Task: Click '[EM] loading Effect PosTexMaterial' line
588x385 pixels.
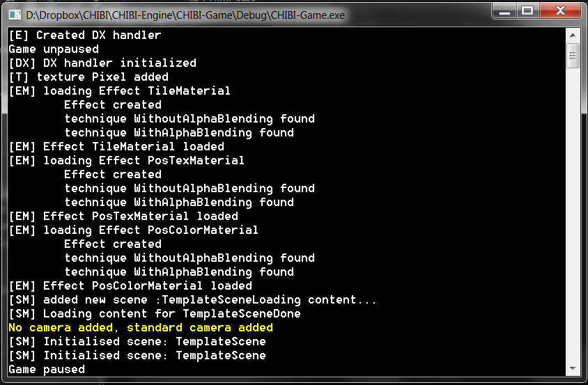Action: click(126, 160)
